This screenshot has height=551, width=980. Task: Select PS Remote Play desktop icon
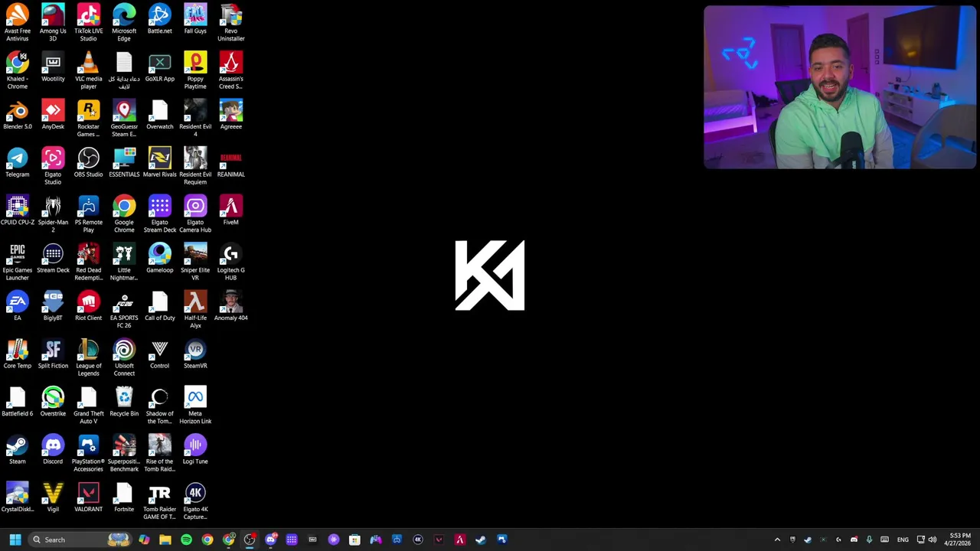coord(88,214)
